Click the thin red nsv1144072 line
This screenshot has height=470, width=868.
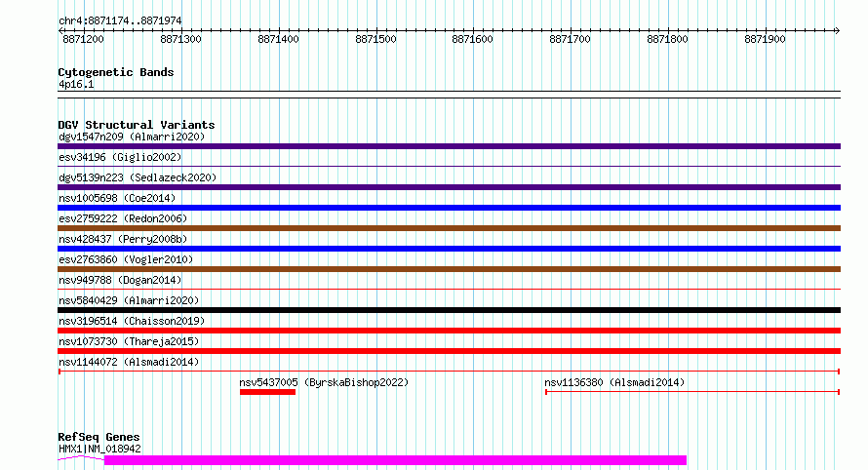click(449, 372)
